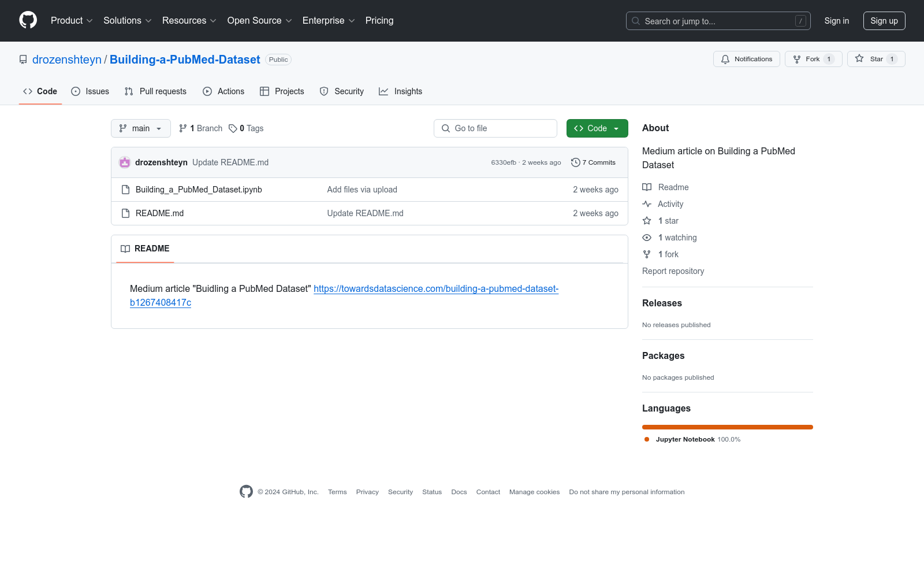Image resolution: width=924 pixels, height=578 pixels.
Task: Click the Fork count badge showing 1
Action: pos(829,59)
